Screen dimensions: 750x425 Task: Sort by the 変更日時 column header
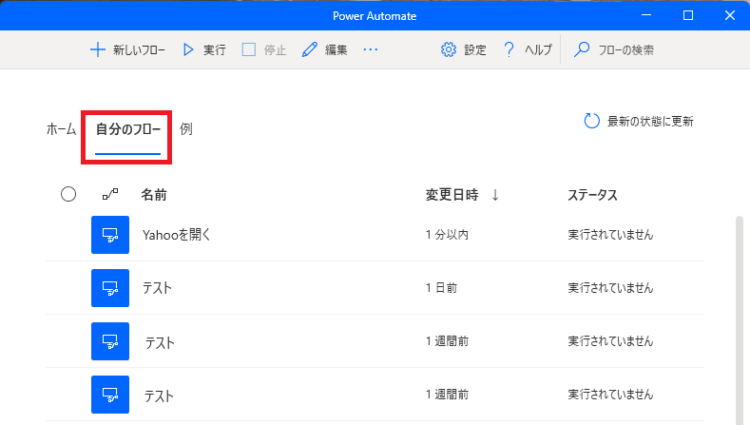(452, 195)
